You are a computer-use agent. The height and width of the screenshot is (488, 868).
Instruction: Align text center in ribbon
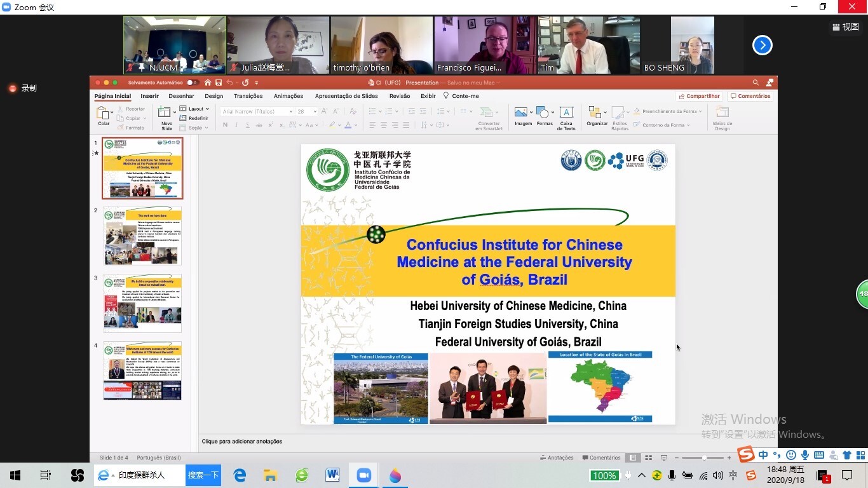pyautogui.click(x=384, y=125)
